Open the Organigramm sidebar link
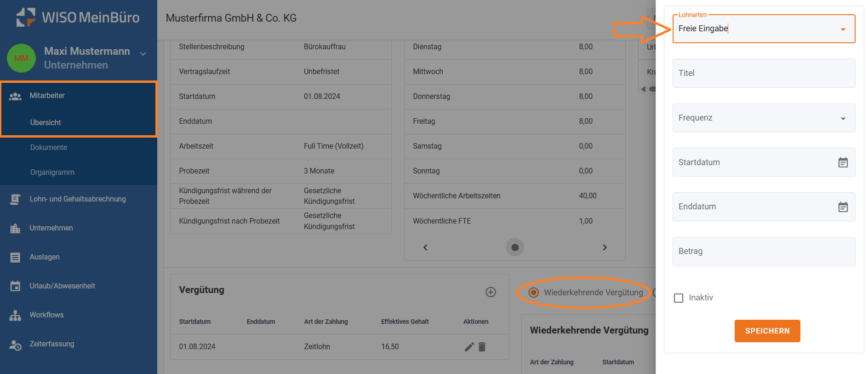 pos(52,172)
